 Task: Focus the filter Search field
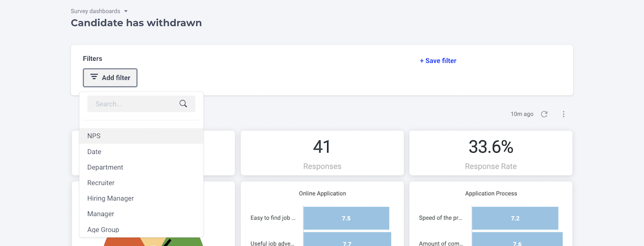141,104
